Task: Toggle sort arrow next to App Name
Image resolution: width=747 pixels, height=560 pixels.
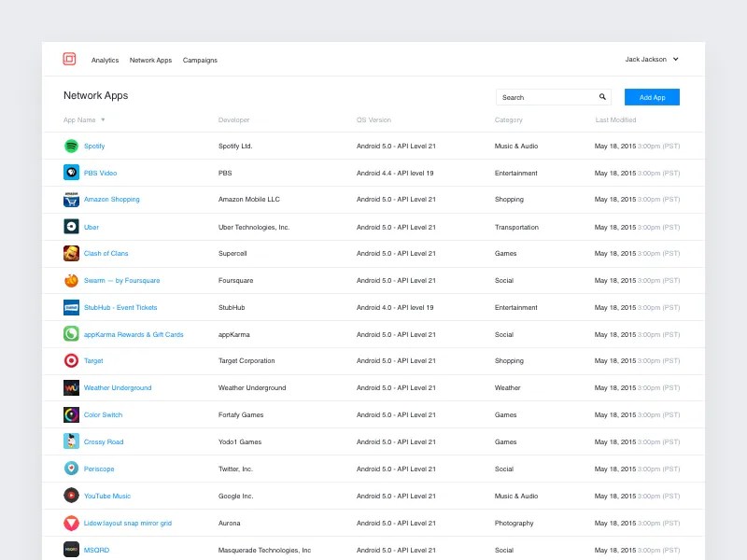Action: pyautogui.click(x=103, y=120)
